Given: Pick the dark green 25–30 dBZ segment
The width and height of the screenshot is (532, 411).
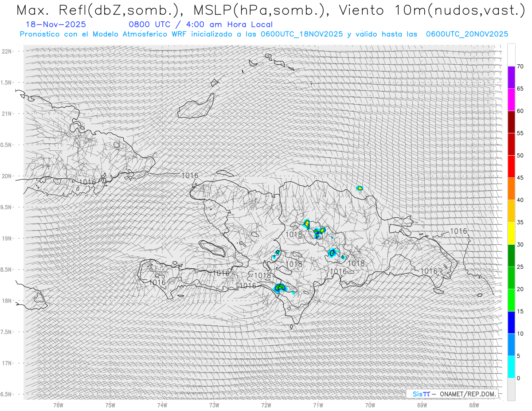Looking at the screenshot, I should tap(511, 256).
